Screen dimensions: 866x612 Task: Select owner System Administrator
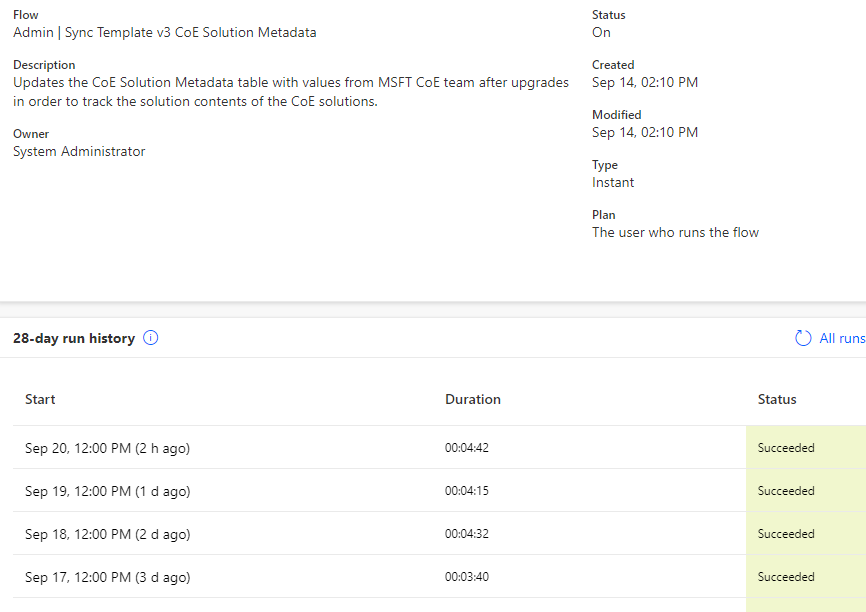(x=78, y=151)
